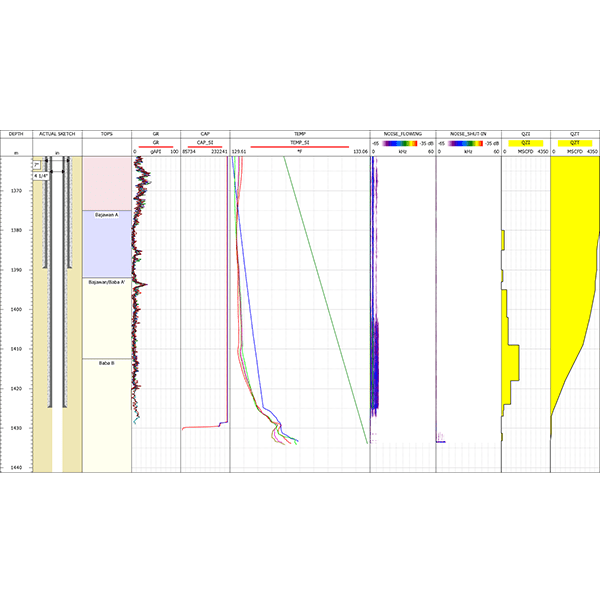Screen dimensions: 600x603
Task: Select the TEMP track title
Action: [x=299, y=133]
